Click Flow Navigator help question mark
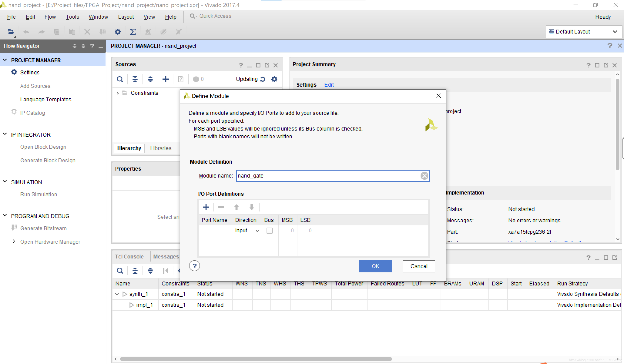624x364 pixels. click(92, 46)
